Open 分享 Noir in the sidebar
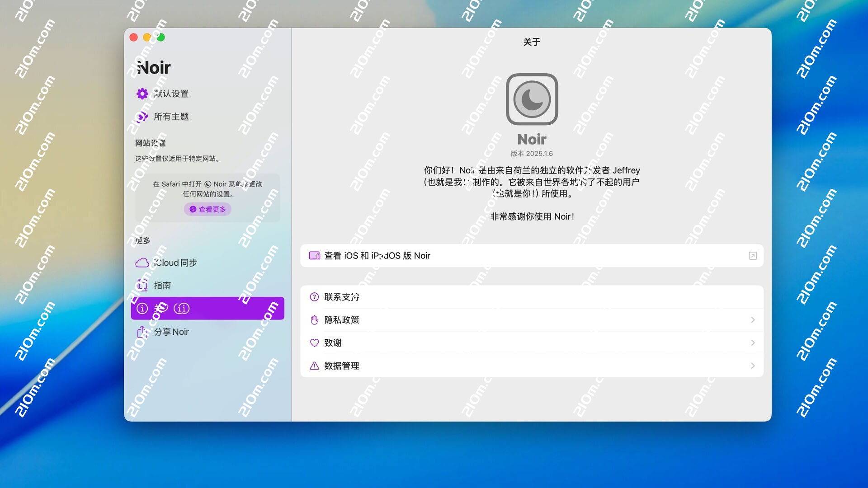The height and width of the screenshot is (488, 868). (x=208, y=332)
